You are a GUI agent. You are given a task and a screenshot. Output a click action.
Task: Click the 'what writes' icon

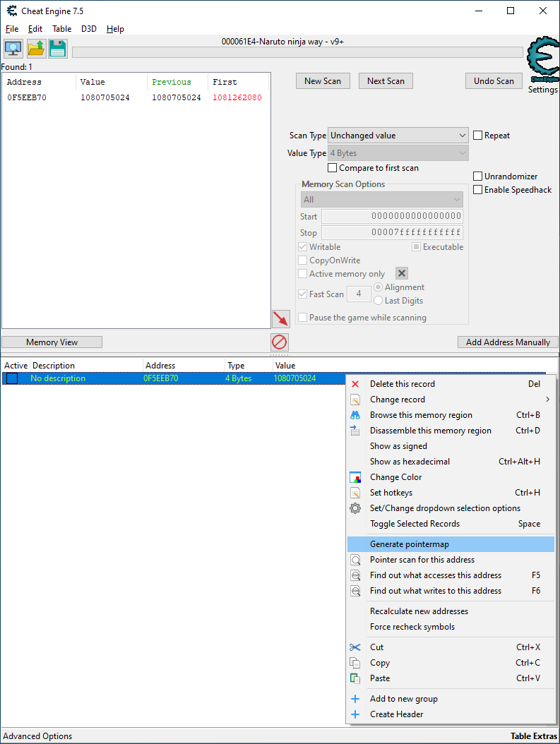pyautogui.click(x=355, y=591)
